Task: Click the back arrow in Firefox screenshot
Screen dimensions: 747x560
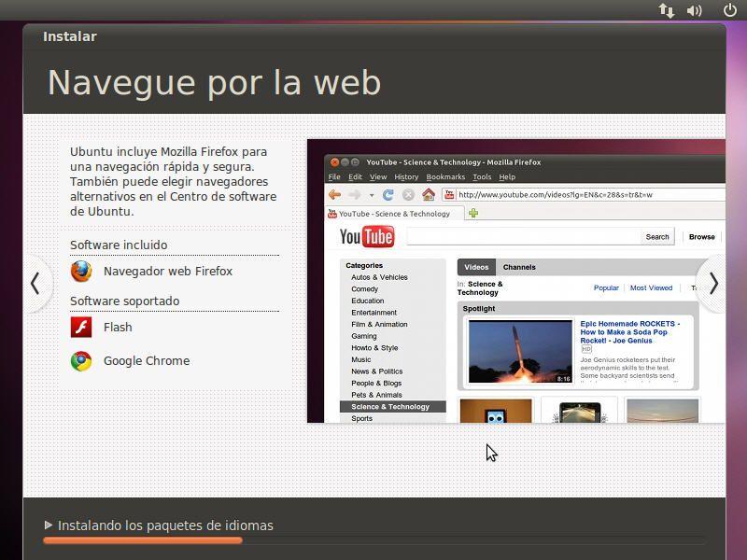Action: coord(335,194)
